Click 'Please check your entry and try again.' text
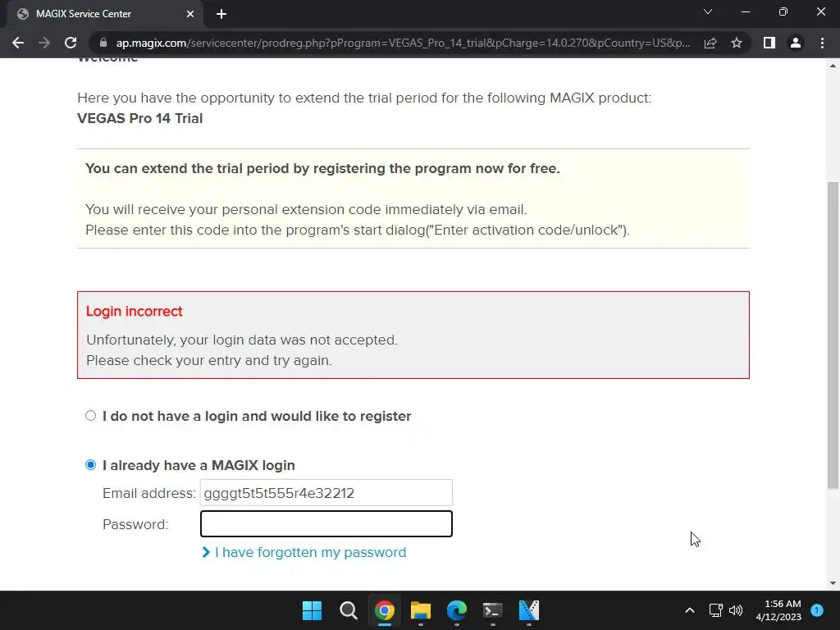840x630 pixels. click(x=209, y=361)
